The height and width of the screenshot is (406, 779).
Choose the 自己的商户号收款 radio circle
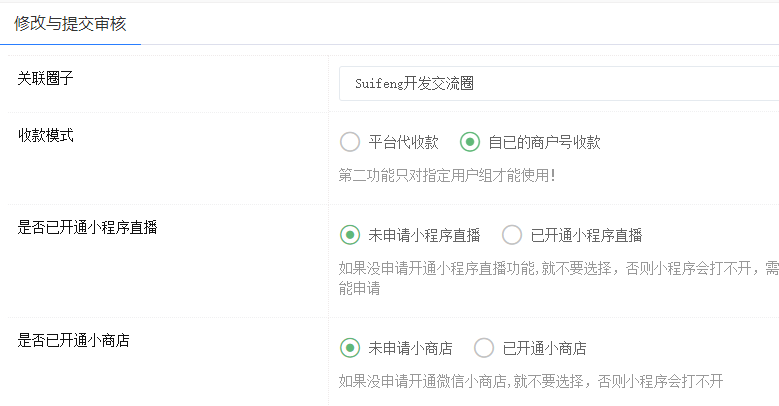(x=469, y=142)
